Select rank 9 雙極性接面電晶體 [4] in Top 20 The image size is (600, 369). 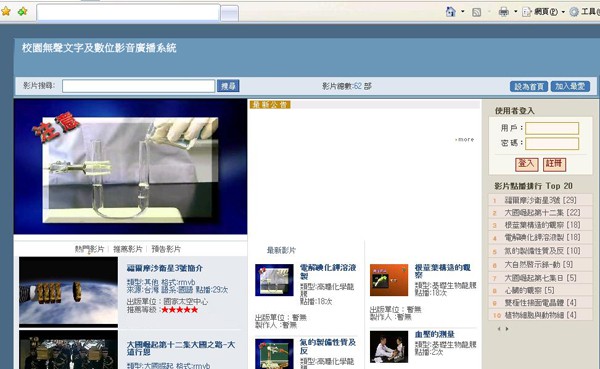pos(540,303)
